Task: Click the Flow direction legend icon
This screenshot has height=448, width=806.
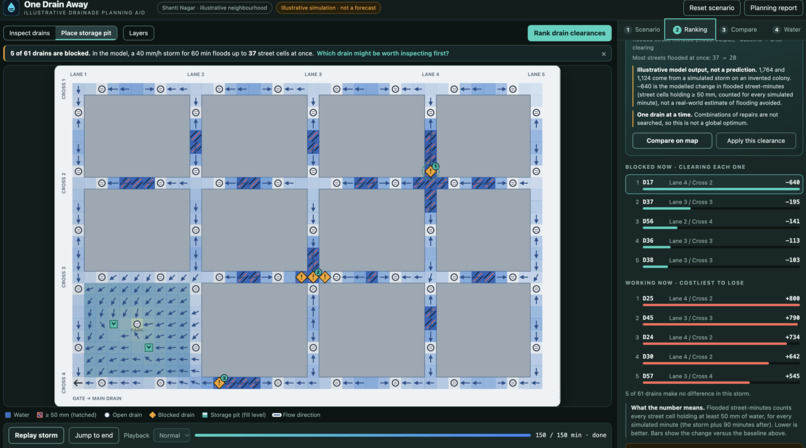Action: point(277,415)
